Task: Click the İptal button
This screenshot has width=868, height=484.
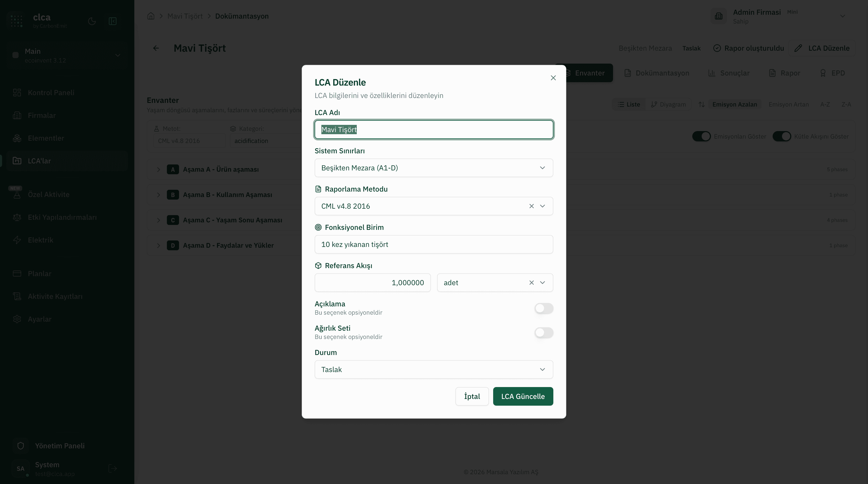Action: coord(472,396)
